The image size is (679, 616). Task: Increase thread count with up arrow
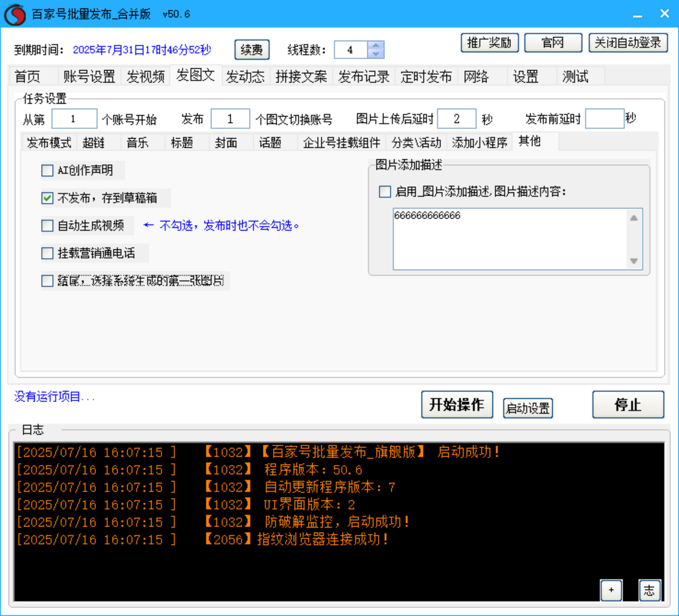[375, 45]
